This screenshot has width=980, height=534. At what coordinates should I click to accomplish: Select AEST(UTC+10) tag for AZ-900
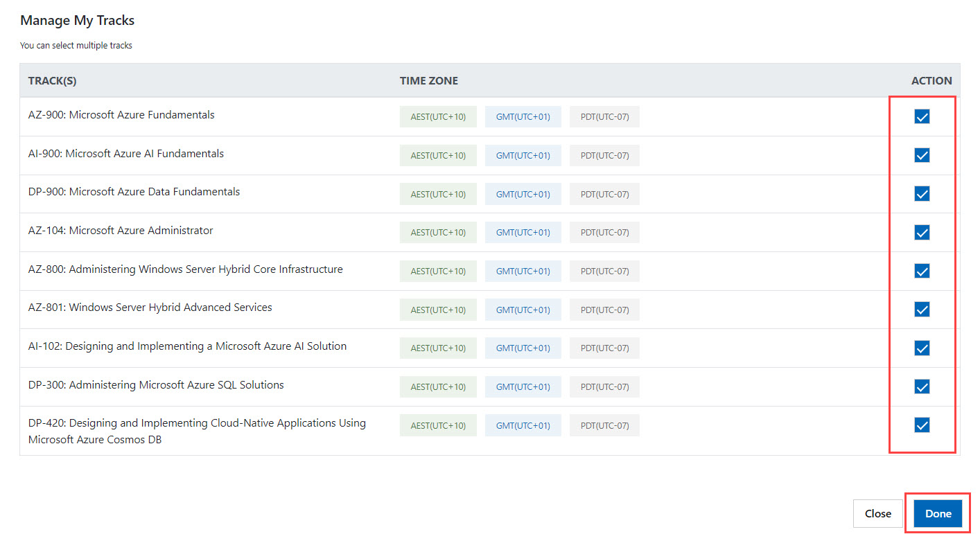[438, 116]
